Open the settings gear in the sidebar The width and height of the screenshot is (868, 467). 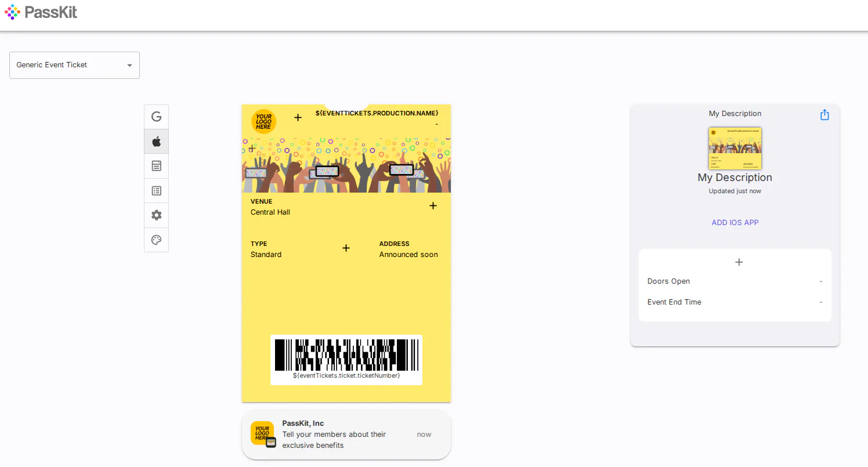pyautogui.click(x=156, y=215)
